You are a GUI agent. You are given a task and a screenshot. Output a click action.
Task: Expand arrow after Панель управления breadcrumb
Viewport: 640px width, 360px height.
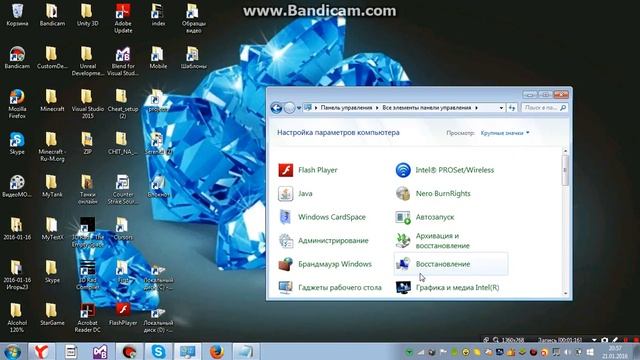[377, 108]
